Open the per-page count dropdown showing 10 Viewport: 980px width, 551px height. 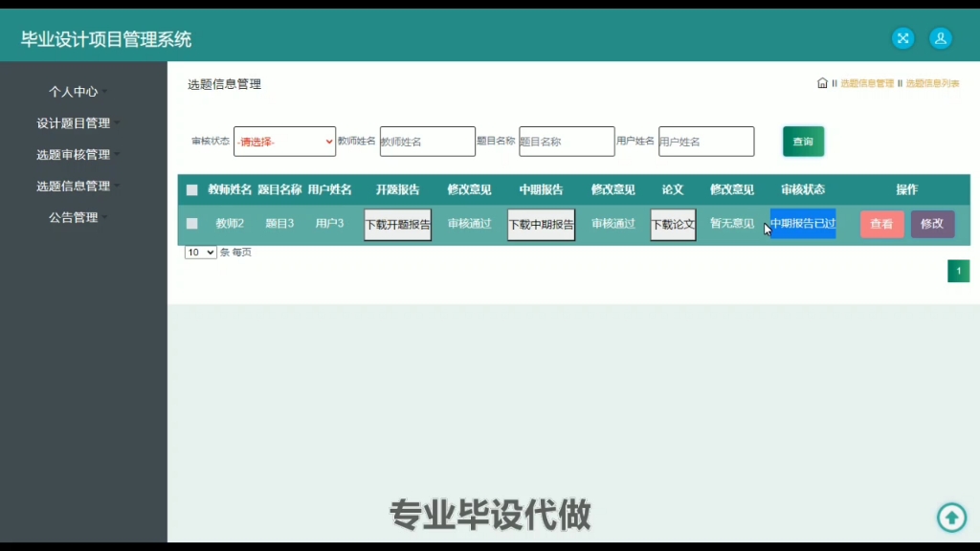click(199, 252)
